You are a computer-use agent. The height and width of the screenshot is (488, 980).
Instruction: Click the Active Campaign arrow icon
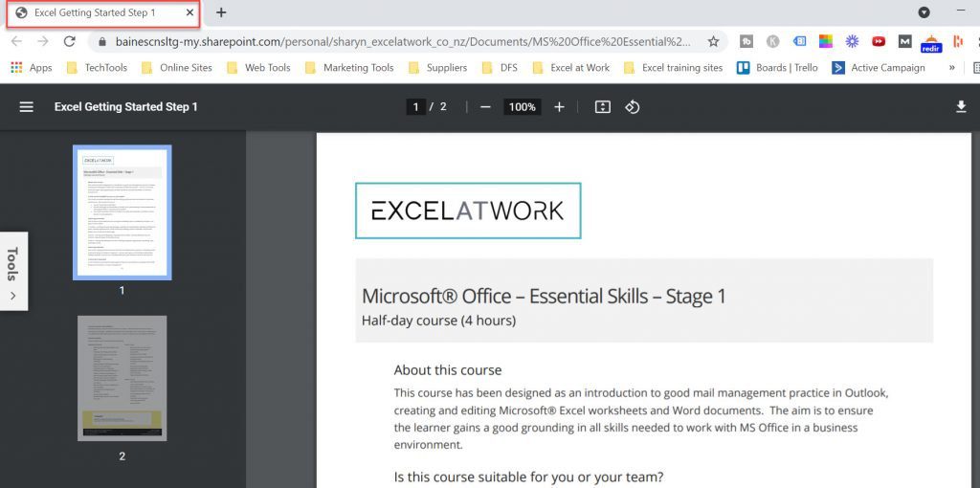(838, 68)
